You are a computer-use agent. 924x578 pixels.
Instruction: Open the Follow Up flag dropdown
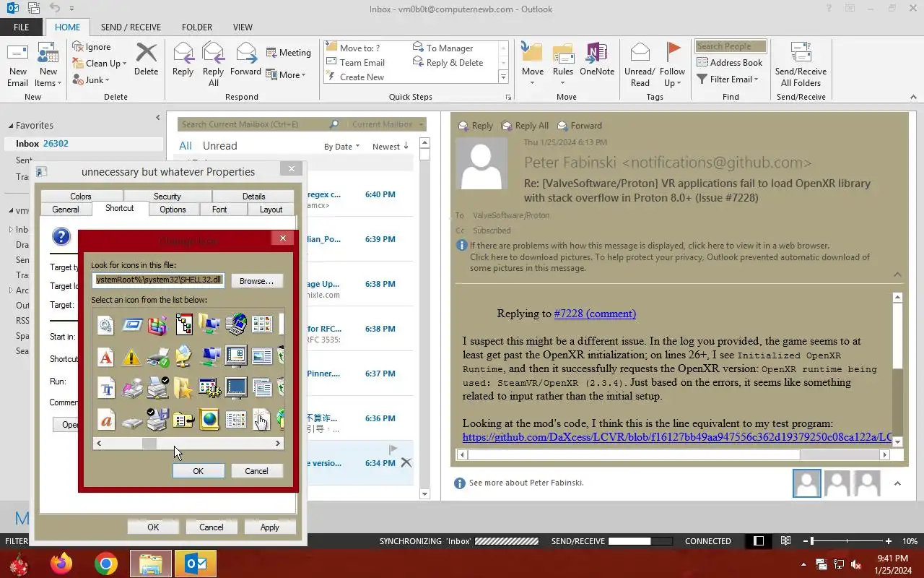[672, 64]
